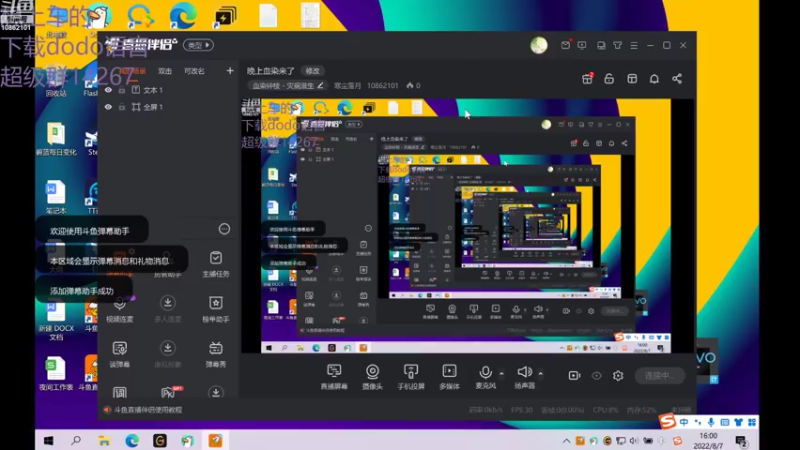Viewport: 800px width, 450px height.
Task: Add a new scene with plus icon
Action: pos(230,71)
